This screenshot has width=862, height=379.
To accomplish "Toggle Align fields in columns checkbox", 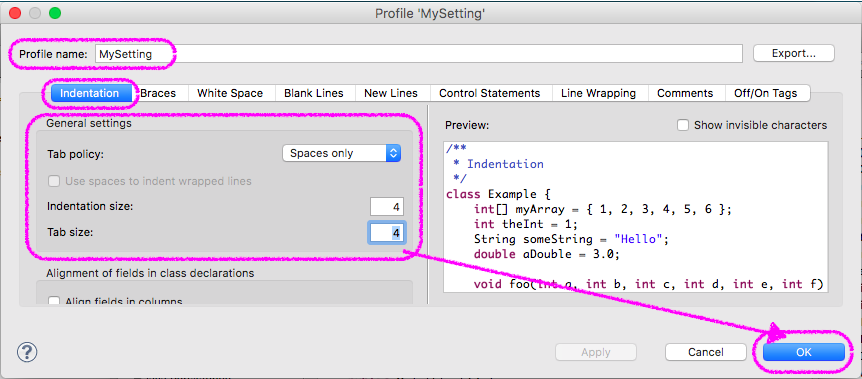I will (x=54, y=301).
